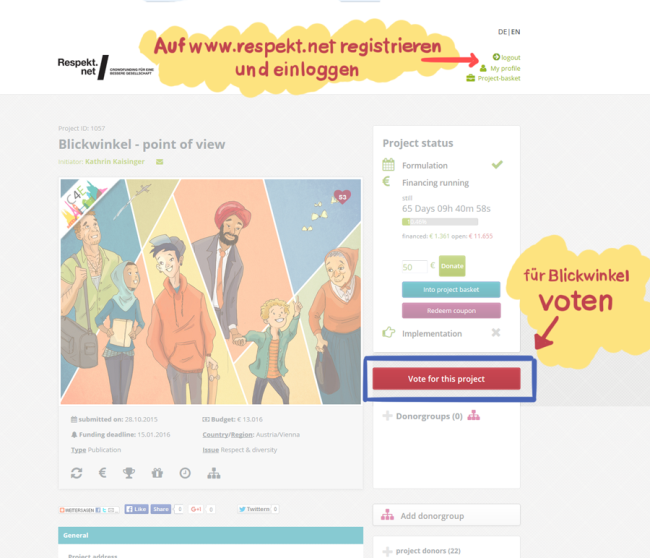650x558 pixels.
Task: Switch language to DE
Action: 502,32
